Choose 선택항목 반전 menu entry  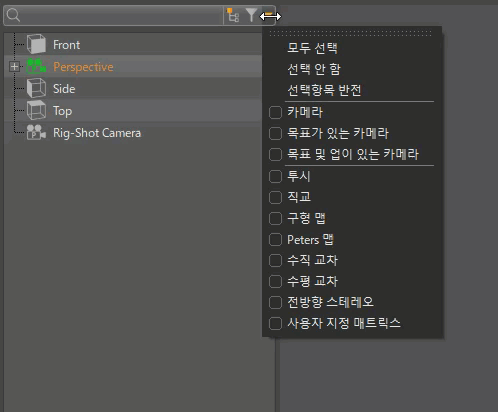tap(324, 90)
